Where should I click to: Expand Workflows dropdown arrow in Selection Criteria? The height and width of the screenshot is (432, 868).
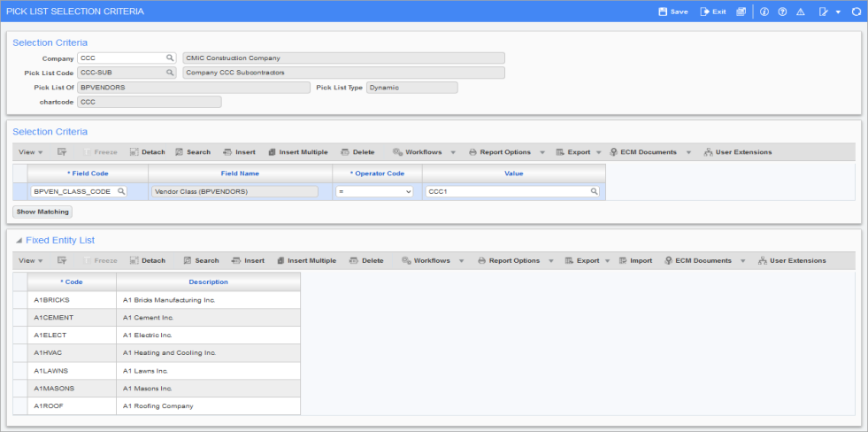(x=453, y=151)
